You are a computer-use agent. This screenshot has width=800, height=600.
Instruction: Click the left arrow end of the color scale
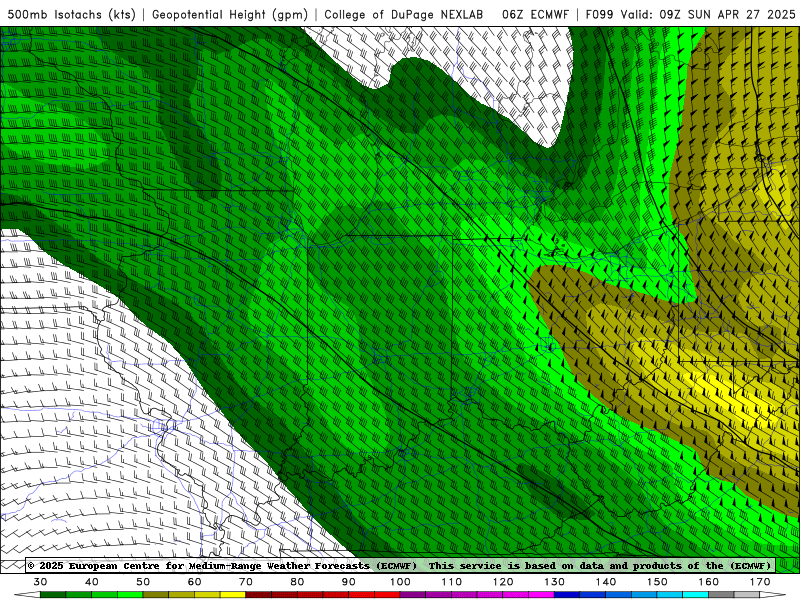(27, 594)
